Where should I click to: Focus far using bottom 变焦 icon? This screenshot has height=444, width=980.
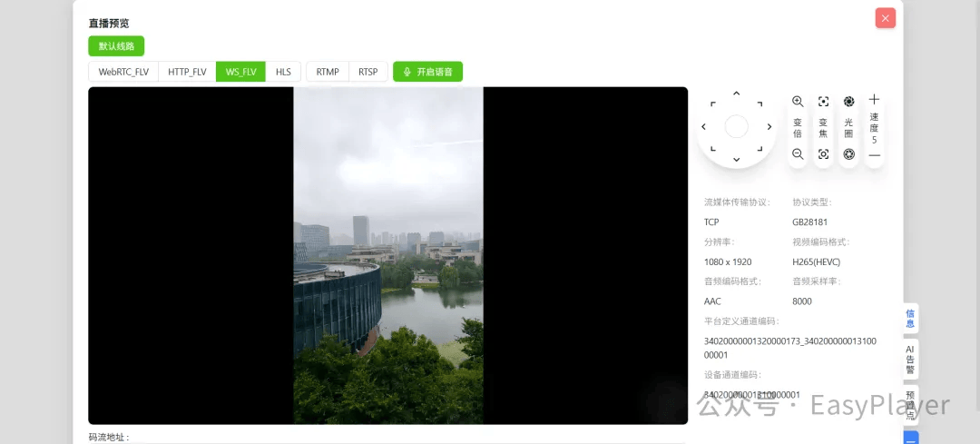[x=824, y=153]
